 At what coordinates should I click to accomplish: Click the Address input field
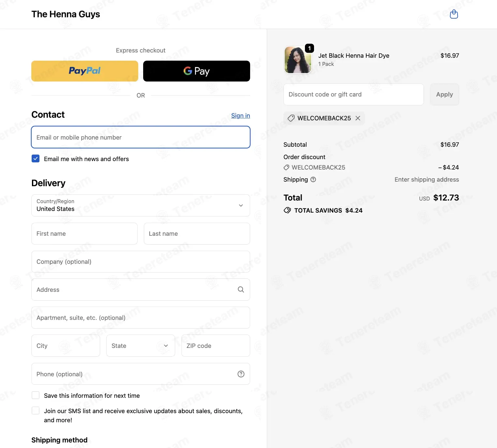[141, 290]
